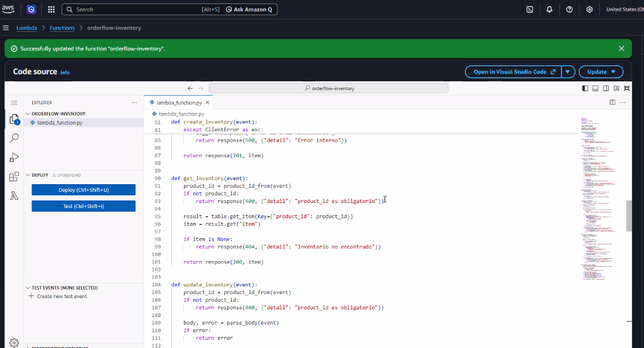Viewport: 644px width, 348px height.
Task: Split the editor to the right
Action: coord(612,102)
